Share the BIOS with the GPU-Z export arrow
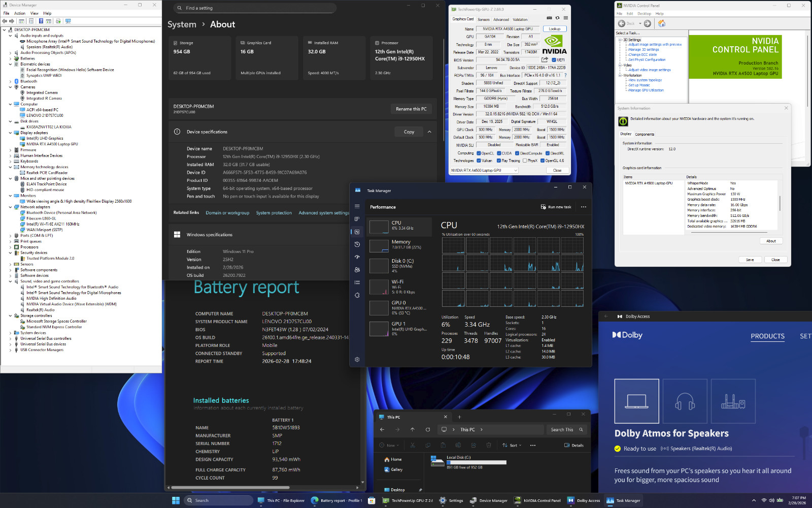The image size is (812, 508). 545,59
